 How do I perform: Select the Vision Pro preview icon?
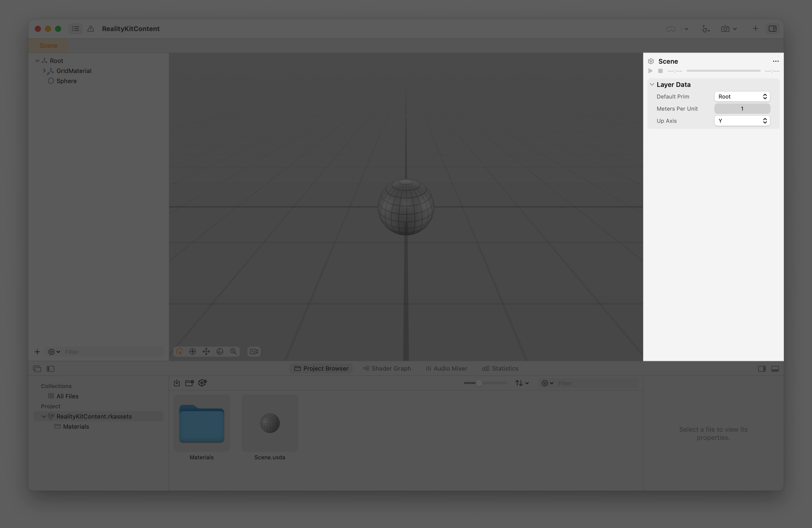pos(671,29)
